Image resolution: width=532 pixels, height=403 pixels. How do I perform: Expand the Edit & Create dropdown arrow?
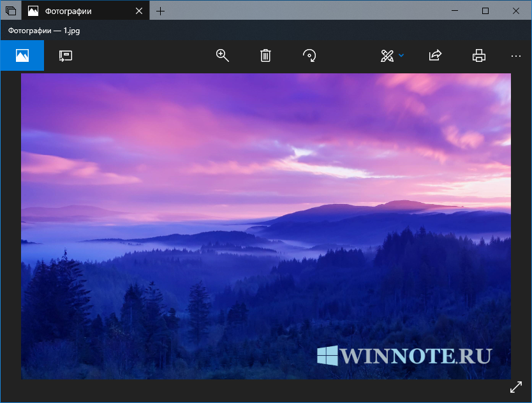[401, 55]
